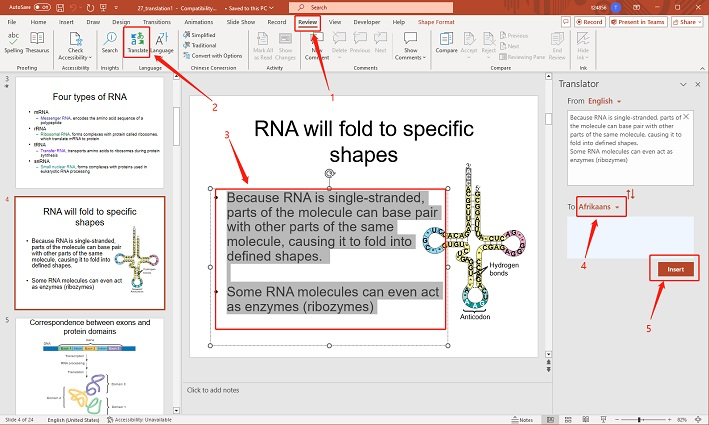Click Fit slide to window icon
The width and height of the screenshot is (709, 425).
pyautogui.click(x=700, y=420)
